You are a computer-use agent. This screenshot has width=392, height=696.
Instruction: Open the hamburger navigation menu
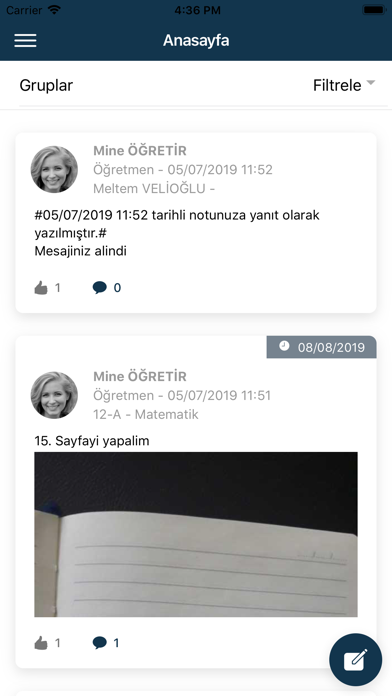coord(25,40)
